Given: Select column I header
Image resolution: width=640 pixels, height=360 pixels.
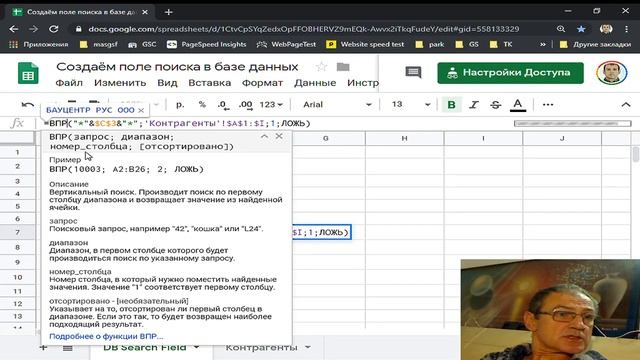Looking at the screenshot, I should click(x=483, y=138).
